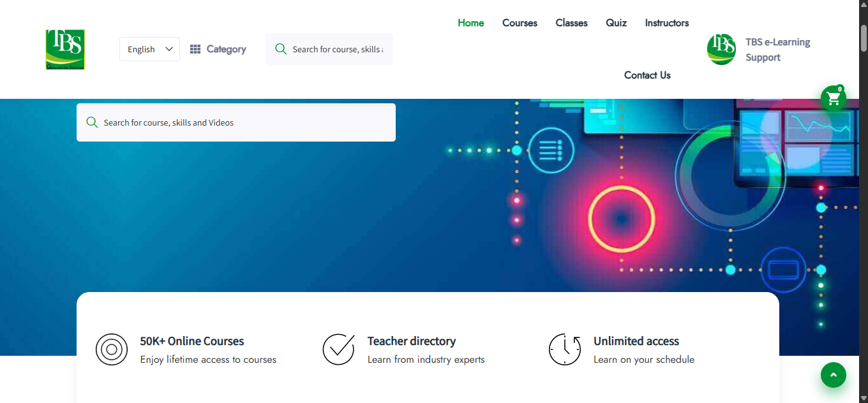Screen dimensions: 868x403
Task: Open the Contact Us page
Action: click(647, 75)
